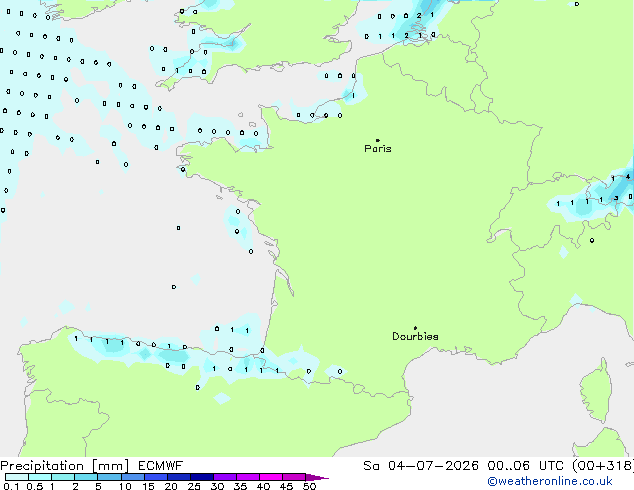Click the over-50 legend arrow tip

[317, 477]
